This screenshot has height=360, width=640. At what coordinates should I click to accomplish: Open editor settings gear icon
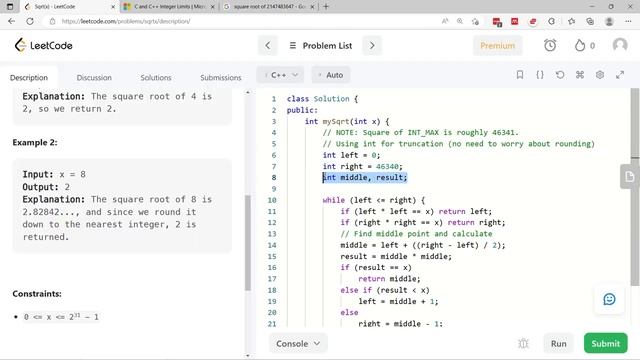[x=600, y=75]
